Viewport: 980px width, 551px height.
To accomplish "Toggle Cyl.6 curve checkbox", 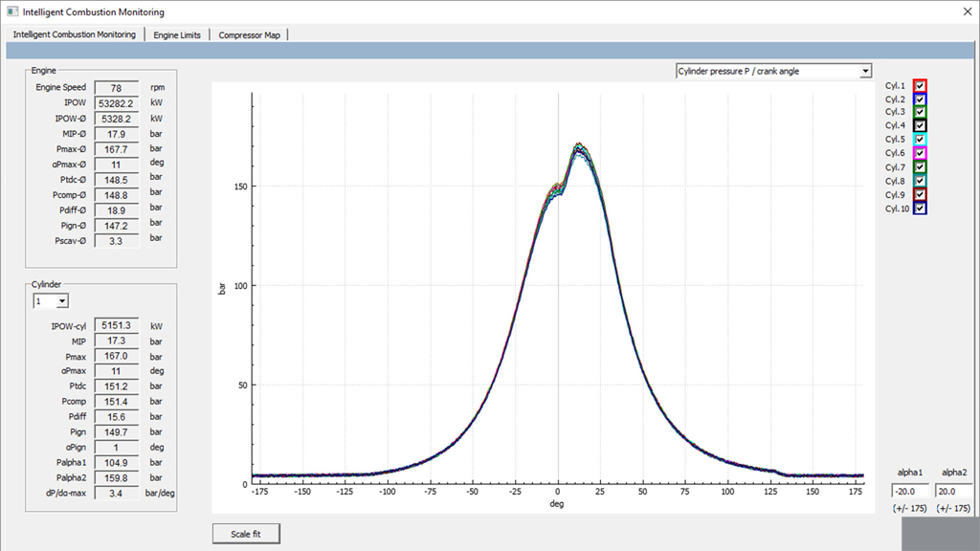I will point(920,153).
